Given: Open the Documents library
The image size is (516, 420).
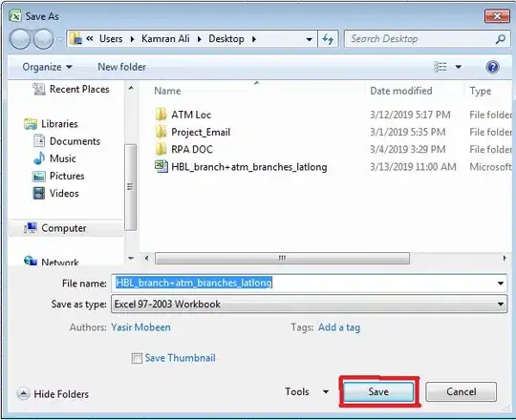Looking at the screenshot, I should (x=75, y=141).
